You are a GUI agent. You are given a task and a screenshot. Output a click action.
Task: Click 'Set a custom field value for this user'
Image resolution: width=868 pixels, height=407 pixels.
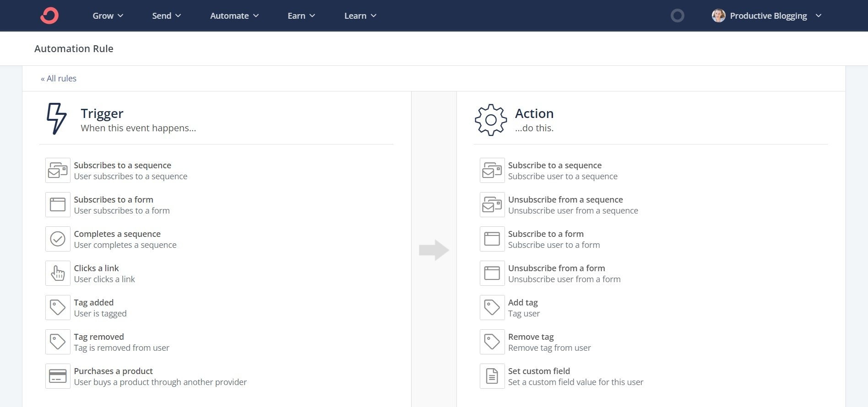point(575,382)
